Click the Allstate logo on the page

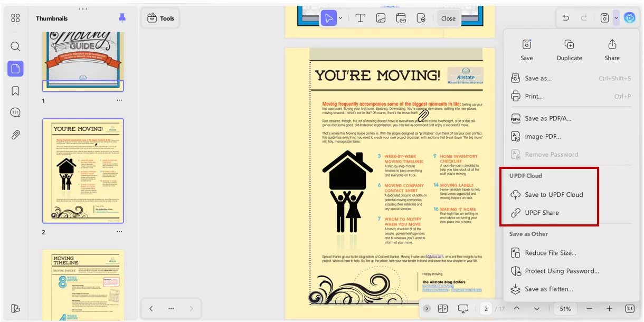(465, 76)
